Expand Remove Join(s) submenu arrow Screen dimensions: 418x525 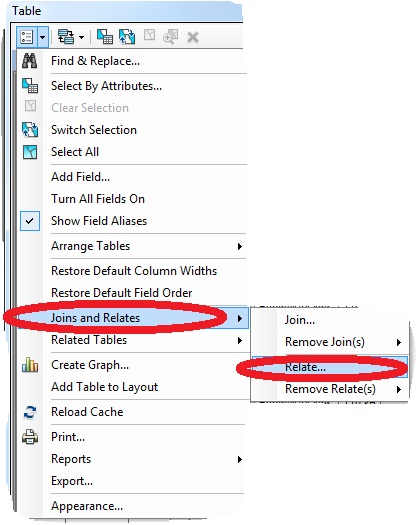399,342
